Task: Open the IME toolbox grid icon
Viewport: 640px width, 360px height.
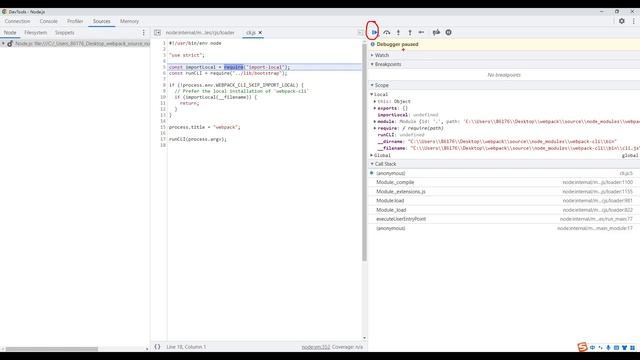Action: 632,348
